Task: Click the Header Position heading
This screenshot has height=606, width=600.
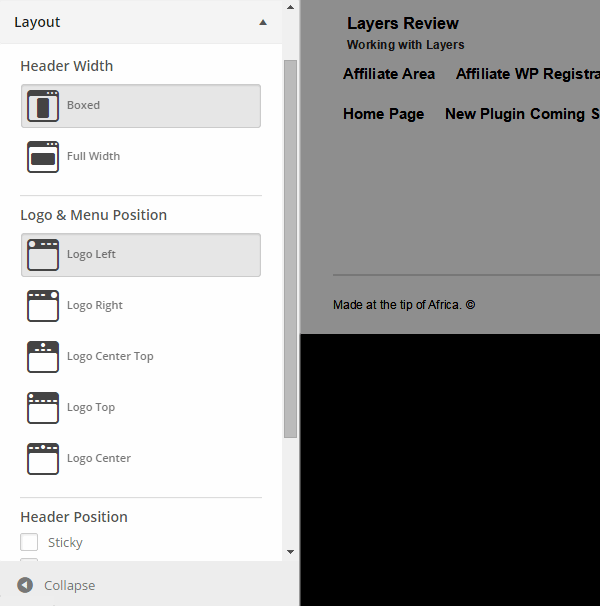Action: point(74,517)
